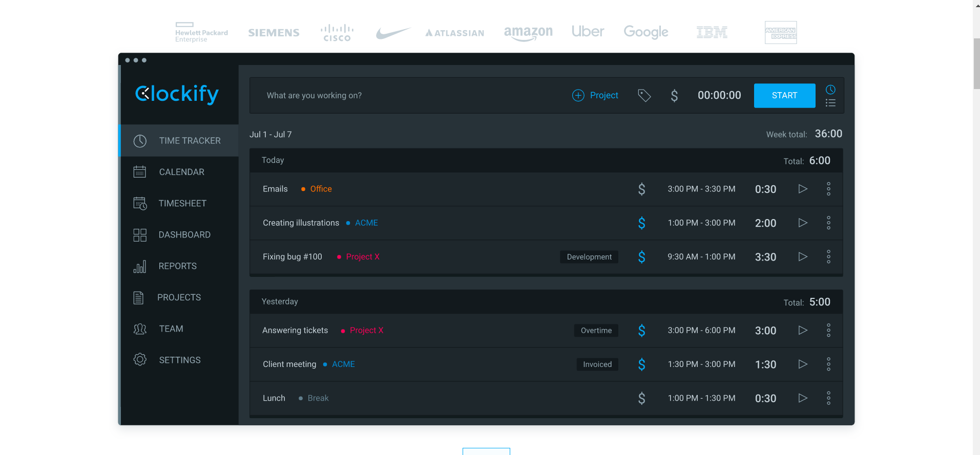Open more options for Client meeting
Image resolution: width=980 pixels, height=455 pixels.
click(x=828, y=364)
